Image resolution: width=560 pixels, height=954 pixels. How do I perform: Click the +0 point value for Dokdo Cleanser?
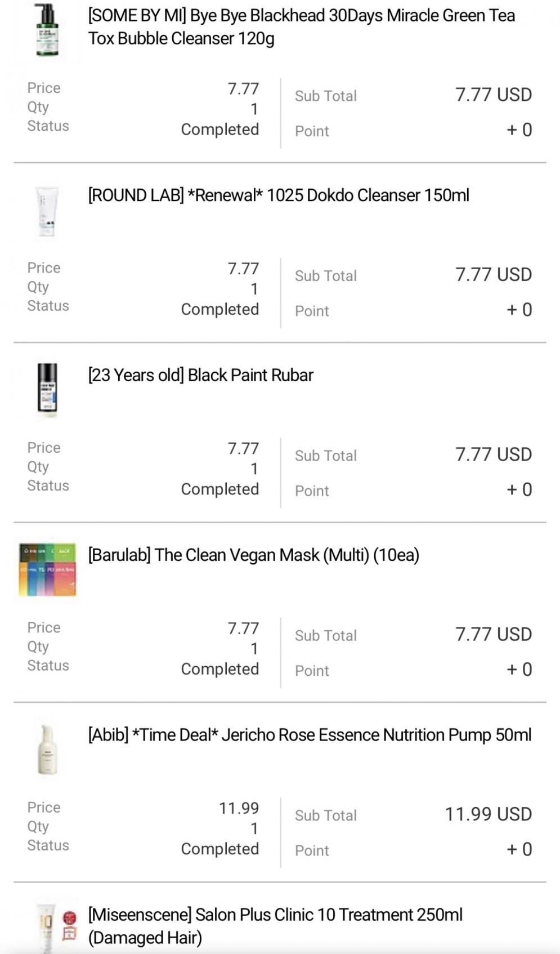tap(519, 310)
